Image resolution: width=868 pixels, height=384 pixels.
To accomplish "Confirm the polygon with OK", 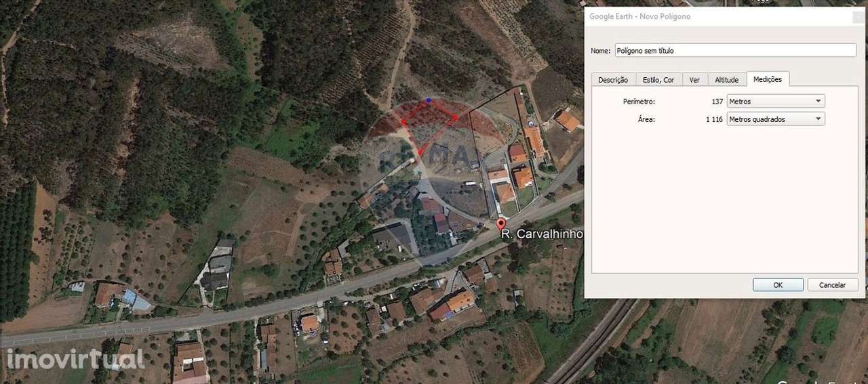I will [778, 285].
